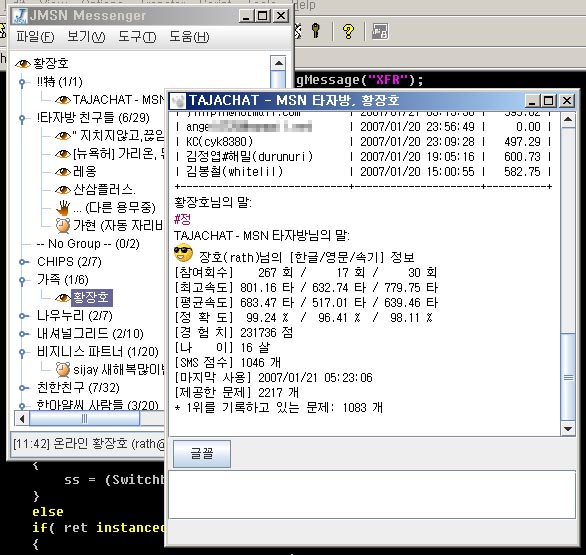Click contact list horizontal scroll left arrow

pyautogui.click(x=22, y=419)
